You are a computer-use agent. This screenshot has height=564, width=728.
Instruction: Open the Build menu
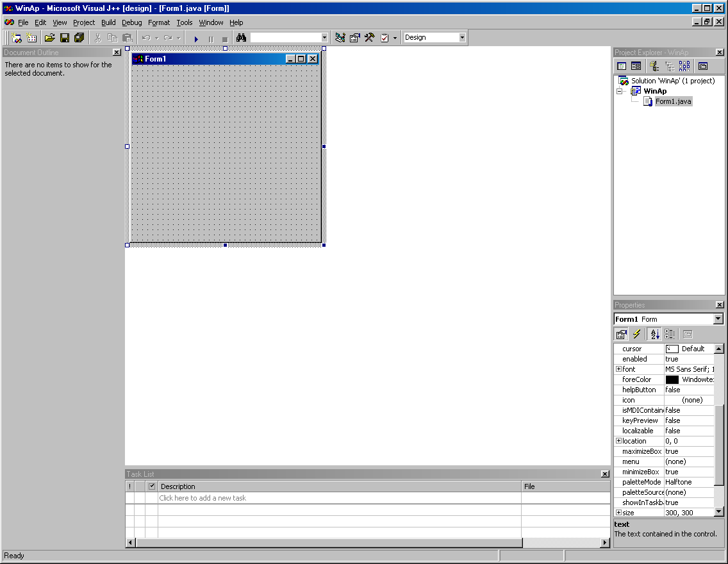pyautogui.click(x=108, y=22)
